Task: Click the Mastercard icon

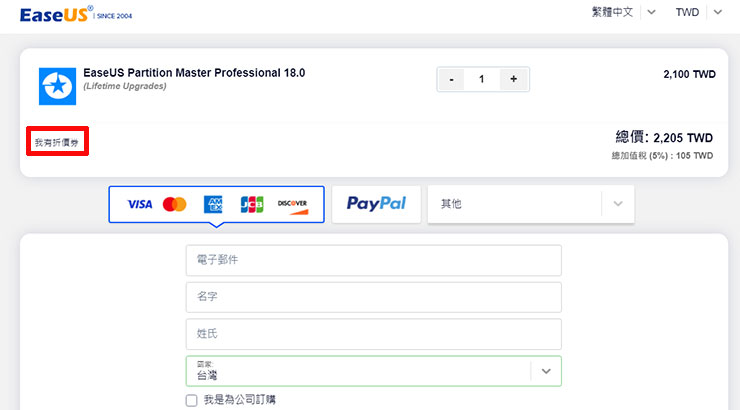Action: pyautogui.click(x=175, y=204)
